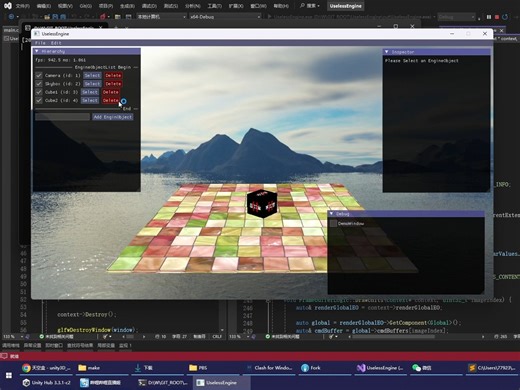Click the Visual Studio search box
This screenshot has width=520, height=390.
[309, 6]
